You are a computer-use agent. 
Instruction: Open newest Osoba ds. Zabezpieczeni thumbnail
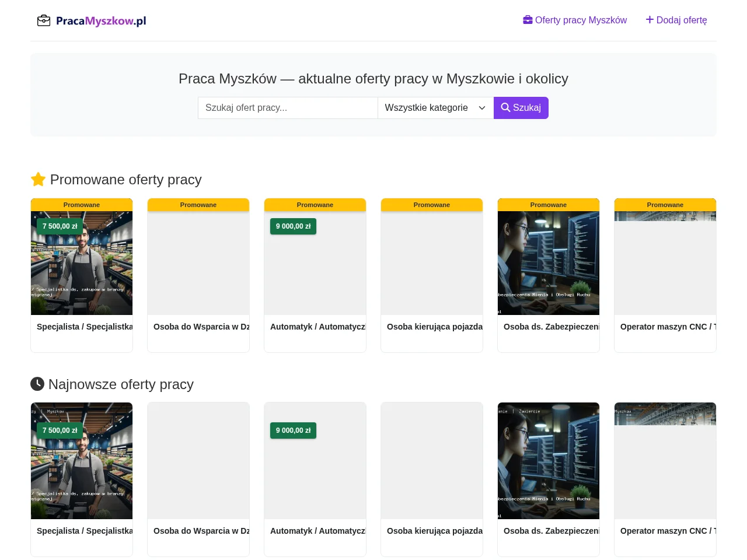[549, 461]
